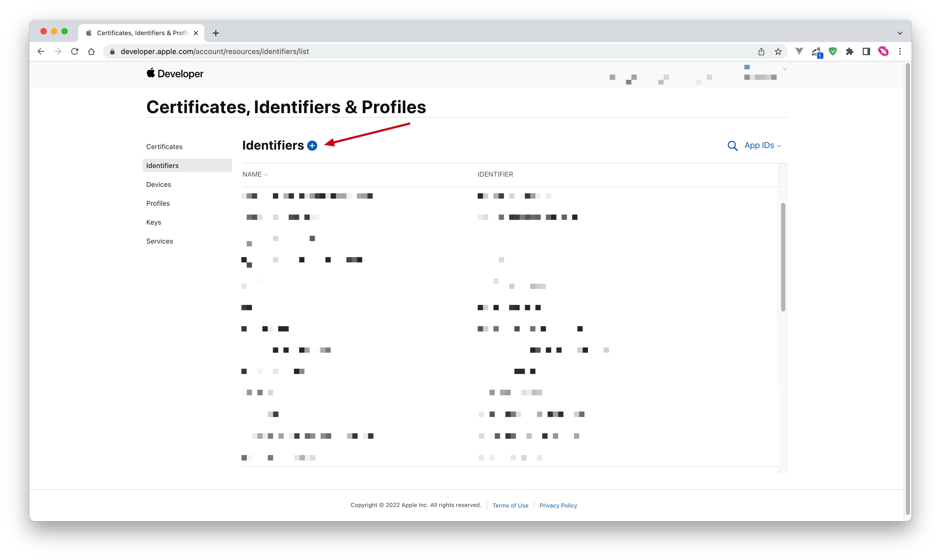Share page using the share icon
The width and height of the screenshot is (941, 560).
(x=761, y=52)
